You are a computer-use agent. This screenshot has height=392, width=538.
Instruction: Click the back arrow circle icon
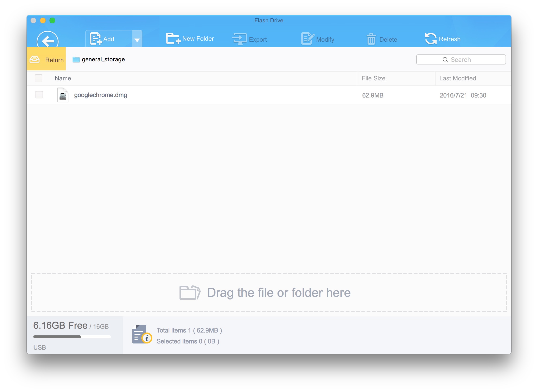point(48,40)
